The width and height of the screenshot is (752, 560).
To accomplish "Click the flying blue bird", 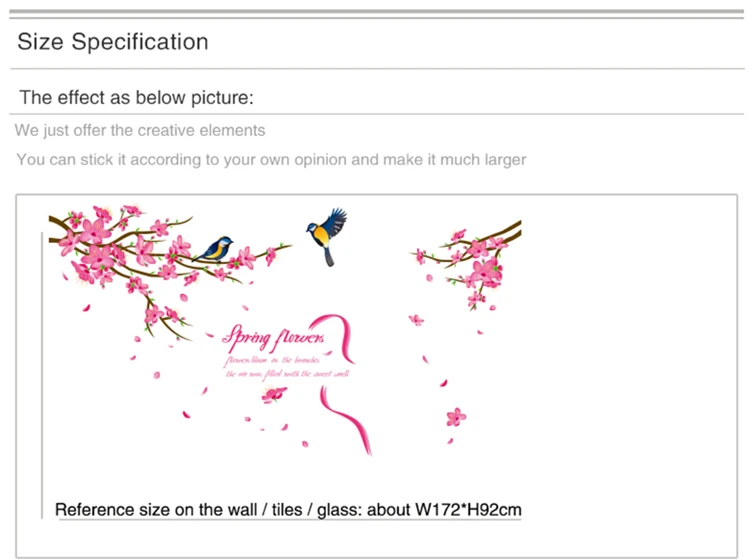I will pyautogui.click(x=327, y=236).
